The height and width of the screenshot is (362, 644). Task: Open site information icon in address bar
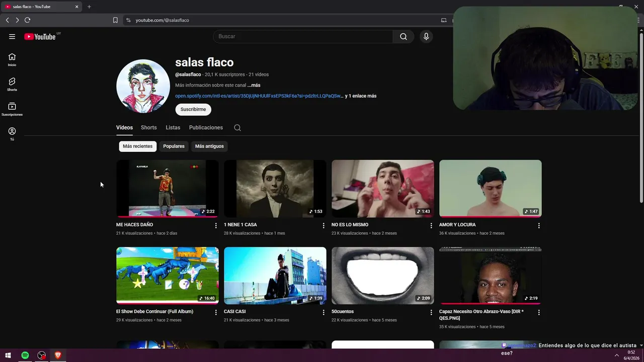tap(128, 20)
